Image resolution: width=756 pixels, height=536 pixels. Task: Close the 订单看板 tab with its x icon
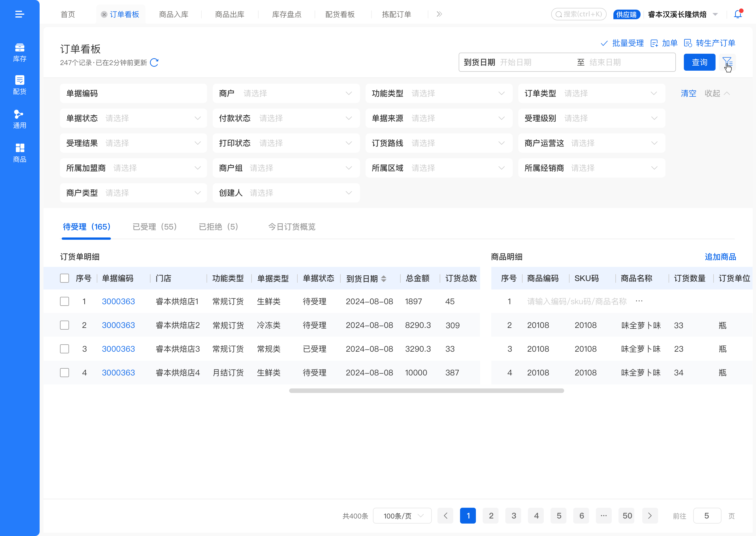[104, 14]
